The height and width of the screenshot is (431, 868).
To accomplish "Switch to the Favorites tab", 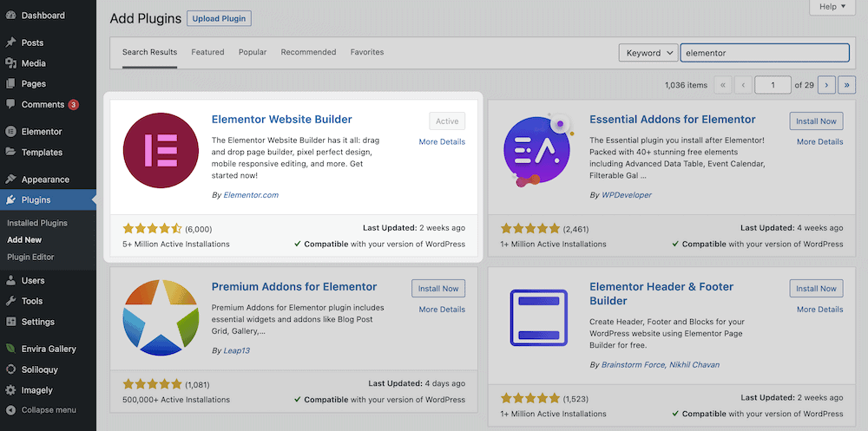I will (367, 52).
